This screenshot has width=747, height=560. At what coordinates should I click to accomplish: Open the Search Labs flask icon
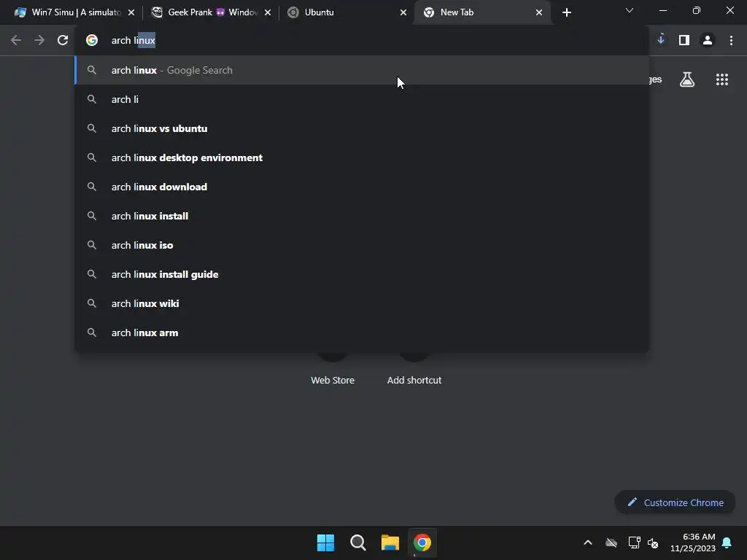point(687,79)
